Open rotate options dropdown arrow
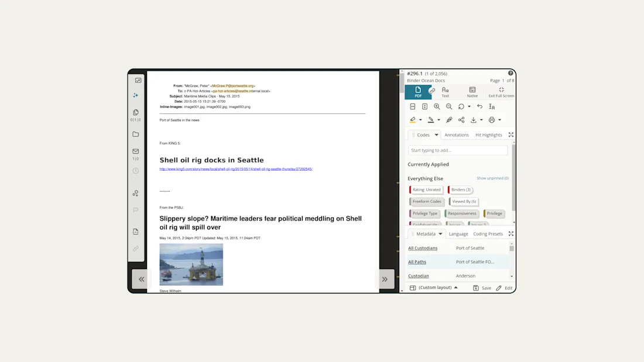The height and width of the screenshot is (362, 644). coord(469,106)
